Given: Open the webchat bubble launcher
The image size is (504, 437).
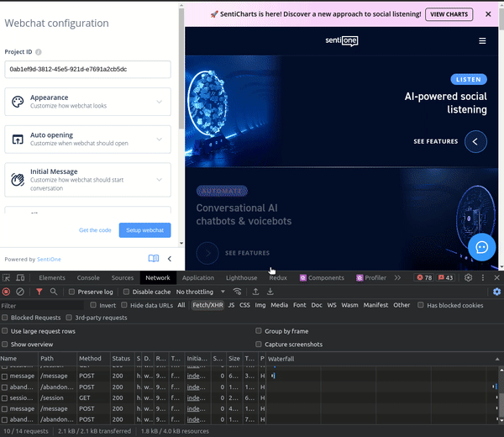Looking at the screenshot, I should point(481,247).
